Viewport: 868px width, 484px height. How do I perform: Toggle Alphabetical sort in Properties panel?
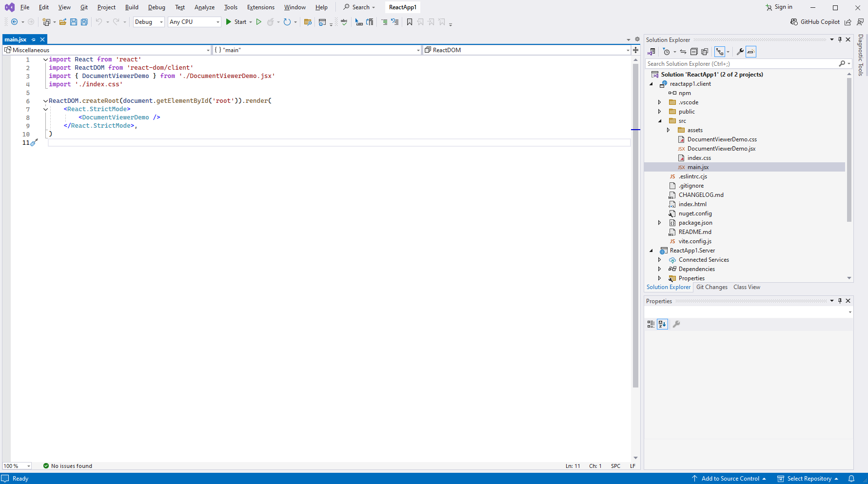click(x=662, y=324)
